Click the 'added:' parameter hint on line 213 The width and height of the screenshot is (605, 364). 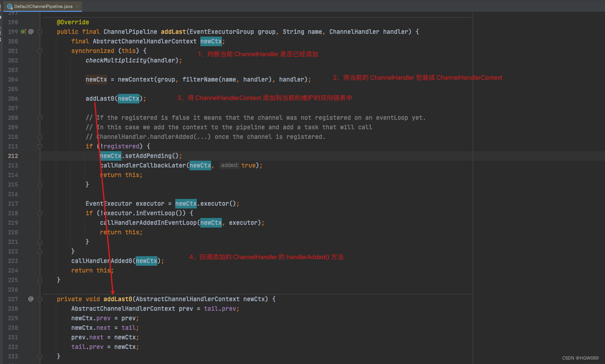click(x=230, y=165)
